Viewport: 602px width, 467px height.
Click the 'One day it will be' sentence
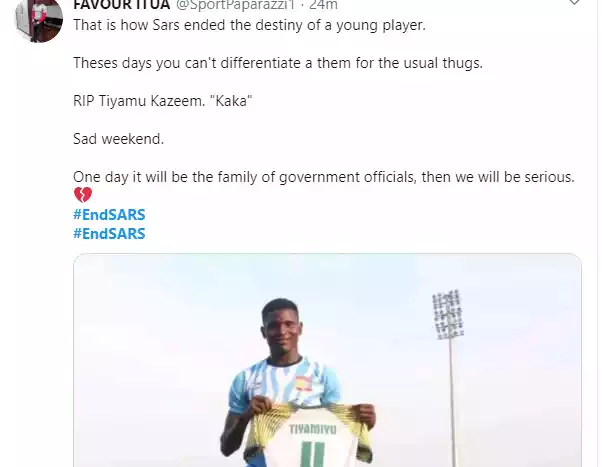[x=324, y=177]
